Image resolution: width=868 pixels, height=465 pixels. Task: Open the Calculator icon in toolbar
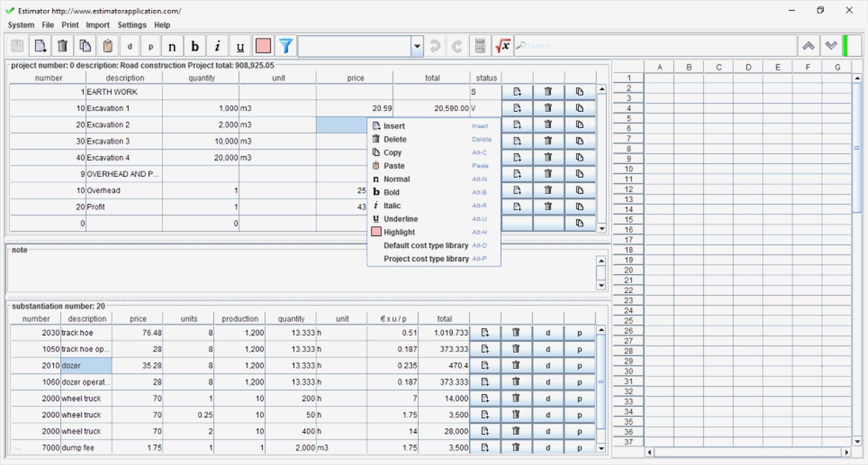[x=480, y=45]
